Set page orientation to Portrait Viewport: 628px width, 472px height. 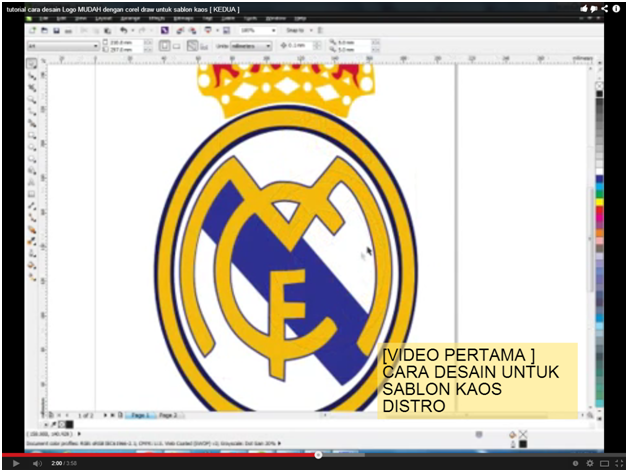point(164,46)
